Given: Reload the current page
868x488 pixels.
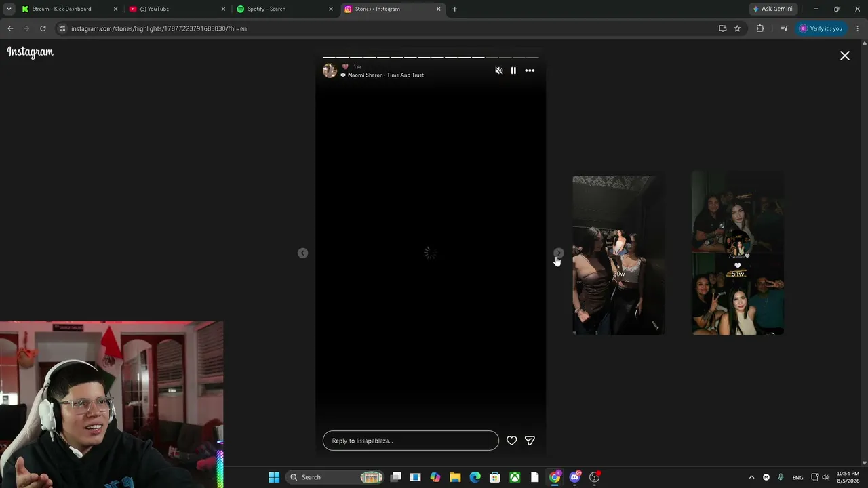Looking at the screenshot, I should [43, 28].
